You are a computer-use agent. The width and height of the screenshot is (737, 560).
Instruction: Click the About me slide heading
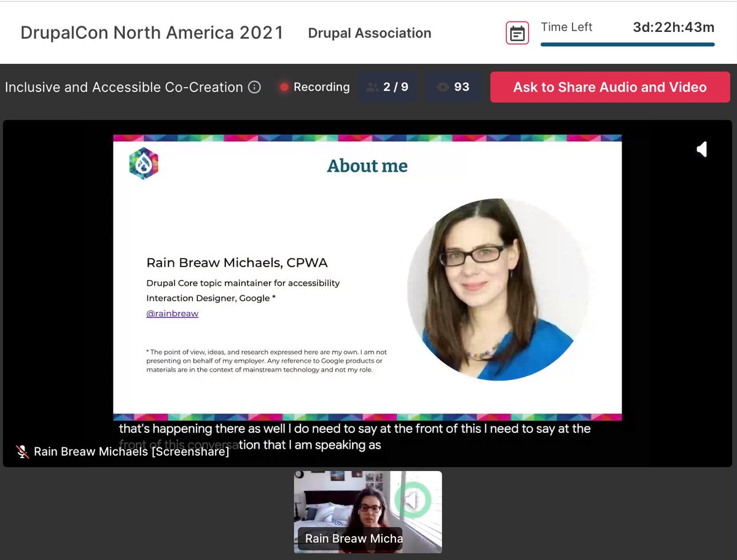tap(367, 166)
